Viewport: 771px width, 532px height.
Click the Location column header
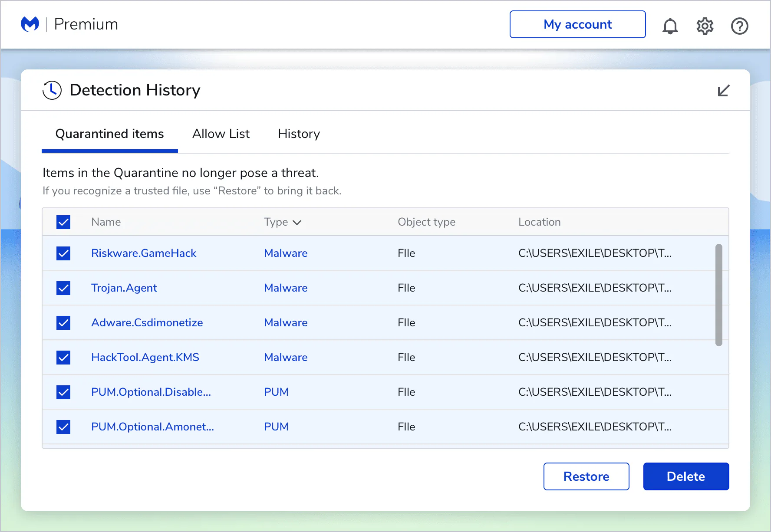[x=539, y=222]
